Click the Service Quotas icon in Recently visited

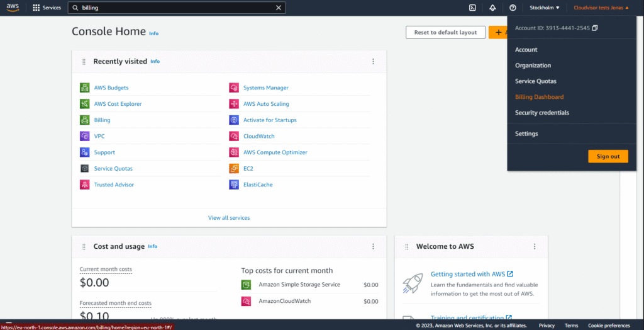tap(85, 168)
